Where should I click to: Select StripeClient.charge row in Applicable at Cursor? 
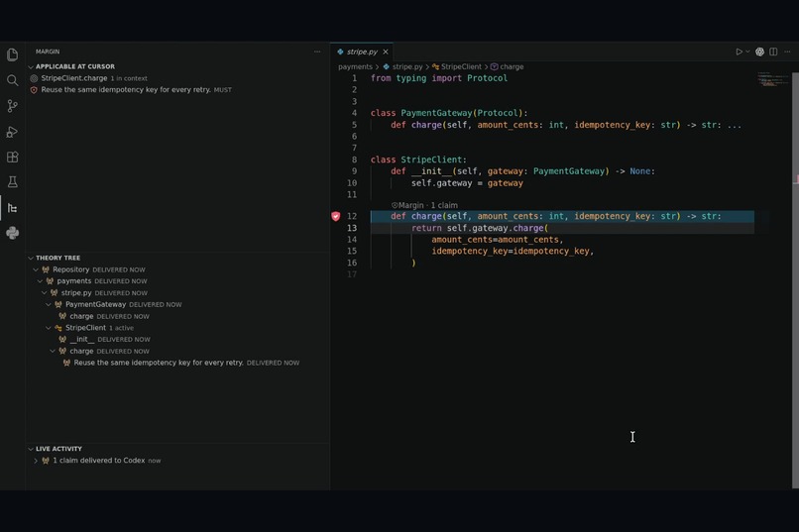point(178,78)
